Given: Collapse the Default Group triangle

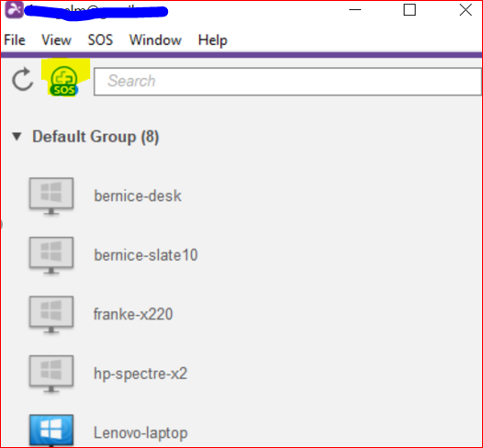Looking at the screenshot, I should (x=17, y=137).
